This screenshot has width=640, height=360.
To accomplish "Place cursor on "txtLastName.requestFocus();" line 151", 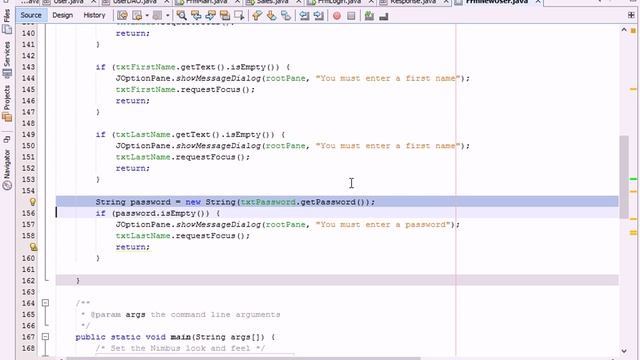I will pos(183,157).
